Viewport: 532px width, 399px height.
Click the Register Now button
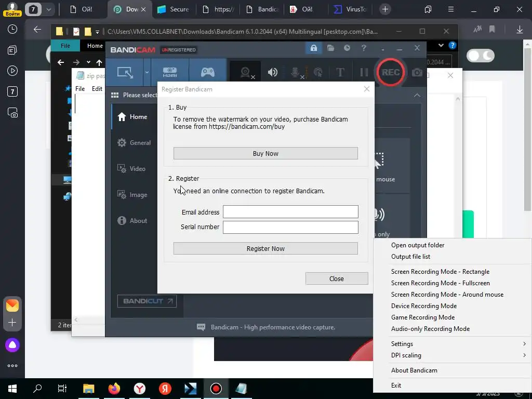265,249
